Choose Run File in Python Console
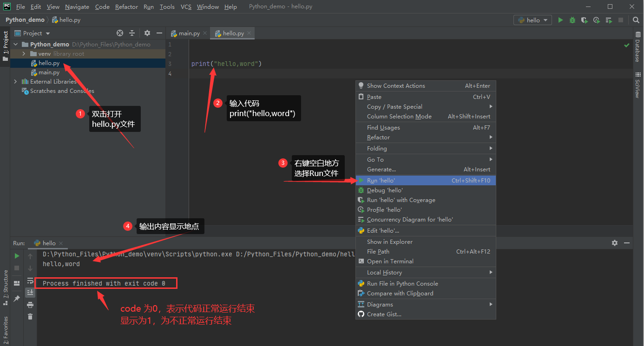 (x=426, y=283)
